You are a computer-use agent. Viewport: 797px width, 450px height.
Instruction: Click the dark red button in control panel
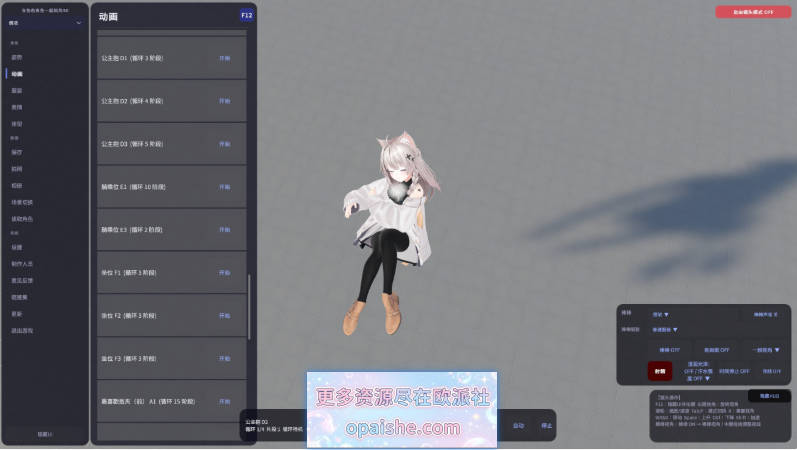pyautogui.click(x=660, y=371)
